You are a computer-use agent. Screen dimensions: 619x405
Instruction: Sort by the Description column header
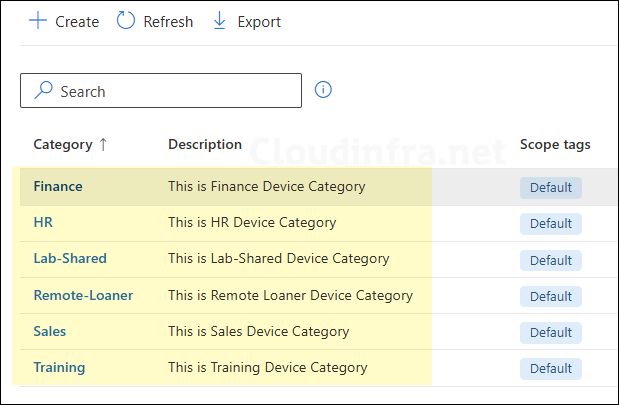(x=205, y=144)
